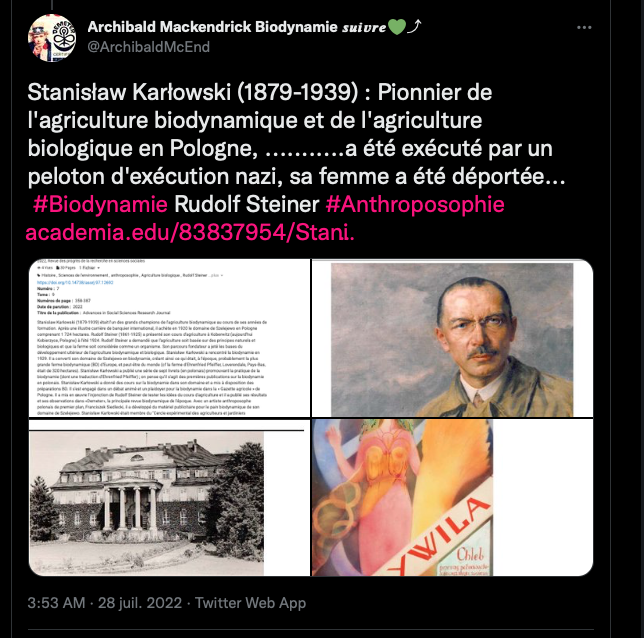Image resolution: width=644 pixels, height=638 pixels.
Task: Click the Rudolf Steiner text in tweet
Action: coord(246,204)
